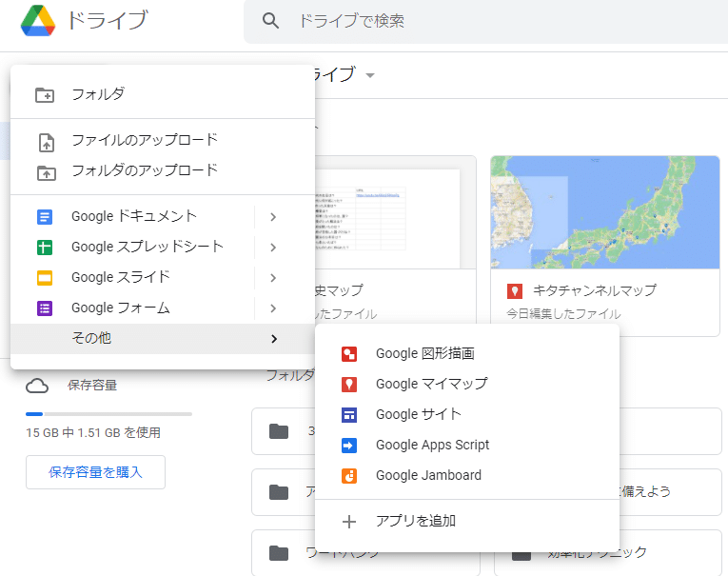
Task: Click the キタチャンネルマップ file name
Action: [594, 290]
